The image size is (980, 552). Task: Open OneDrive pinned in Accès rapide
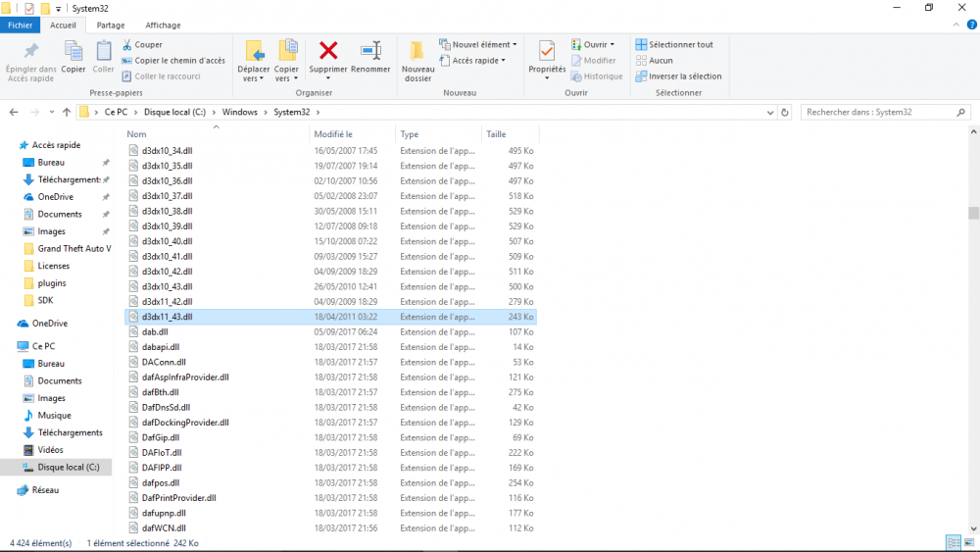[x=56, y=197]
